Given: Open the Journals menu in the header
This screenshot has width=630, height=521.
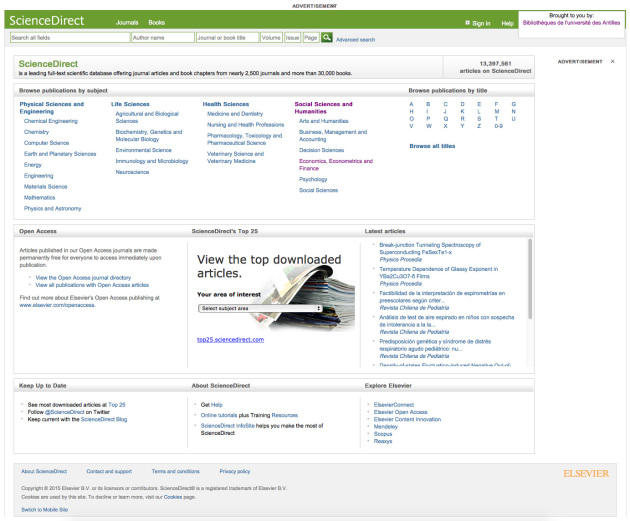Looking at the screenshot, I should 127,21.
